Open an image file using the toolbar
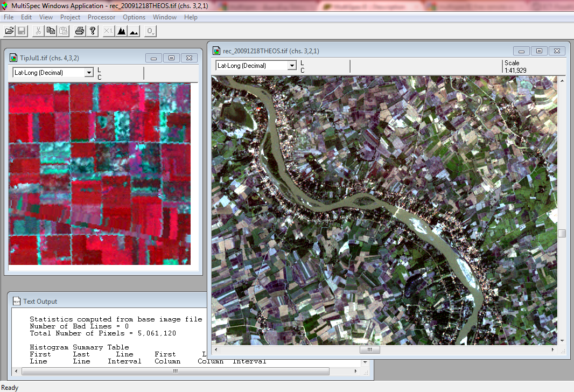This screenshot has width=574, height=392. [9, 31]
